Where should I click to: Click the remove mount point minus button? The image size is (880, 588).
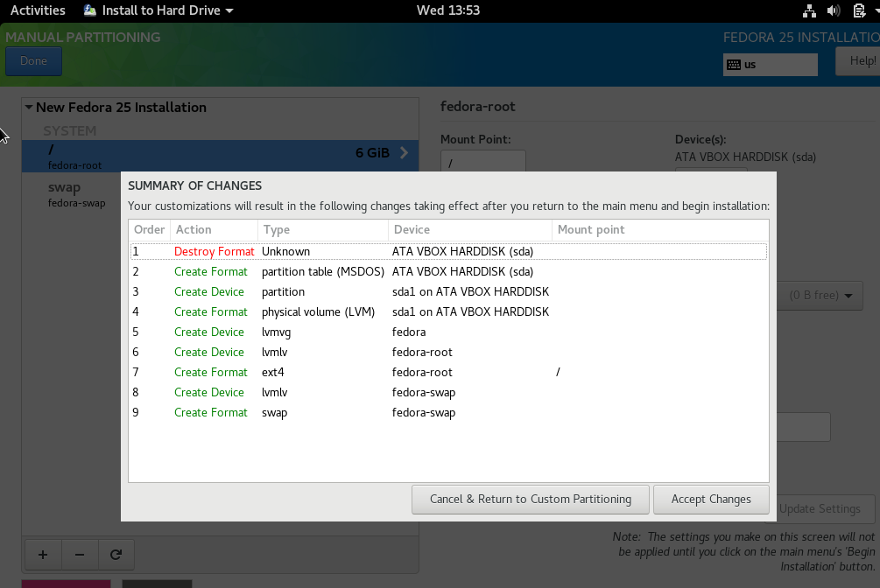[x=79, y=555]
